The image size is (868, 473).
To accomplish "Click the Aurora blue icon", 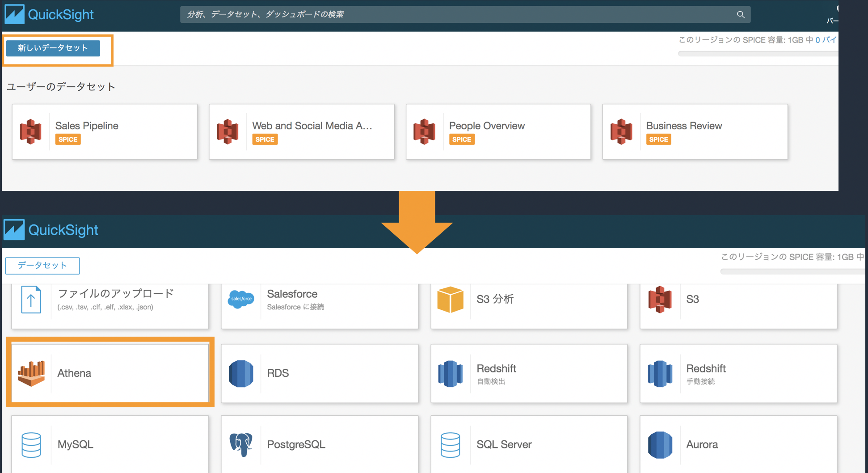I will pyautogui.click(x=660, y=445).
